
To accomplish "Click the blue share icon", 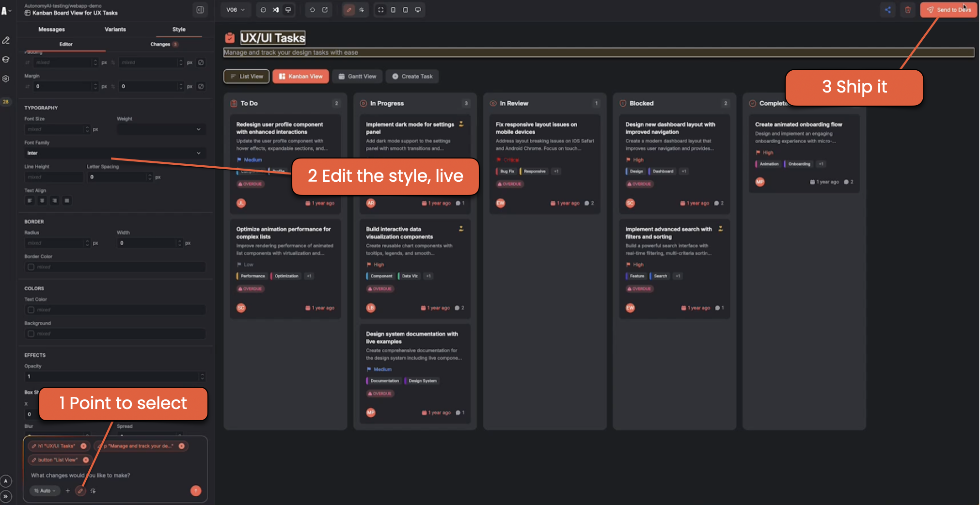I will pos(887,10).
